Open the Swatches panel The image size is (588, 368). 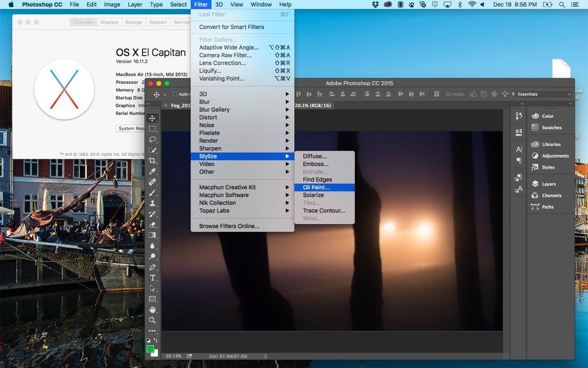(x=551, y=128)
